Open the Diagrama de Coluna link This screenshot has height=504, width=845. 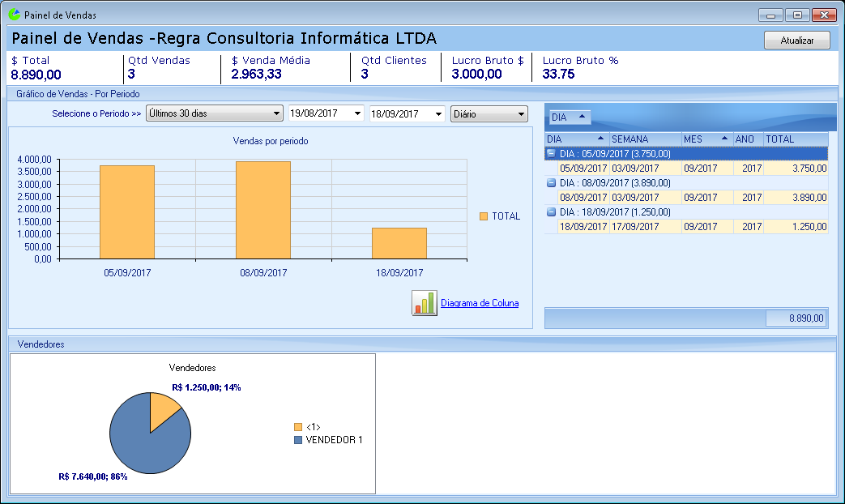pos(480,303)
